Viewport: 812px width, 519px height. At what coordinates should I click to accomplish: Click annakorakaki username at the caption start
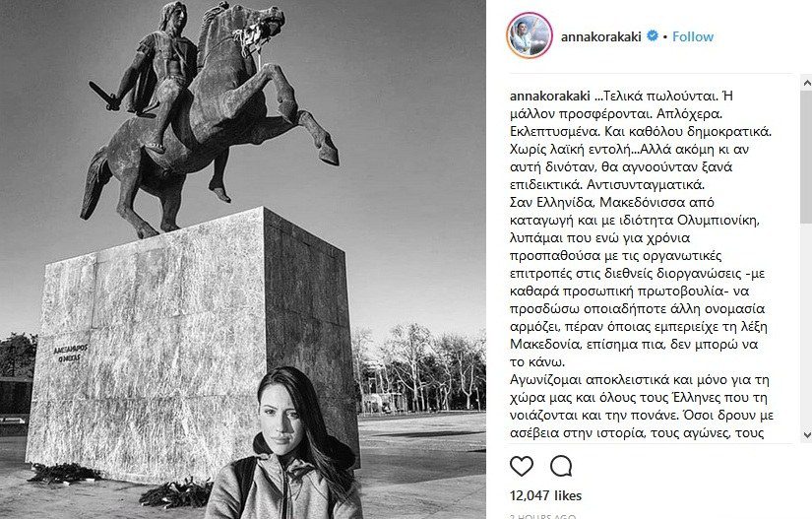[550, 96]
